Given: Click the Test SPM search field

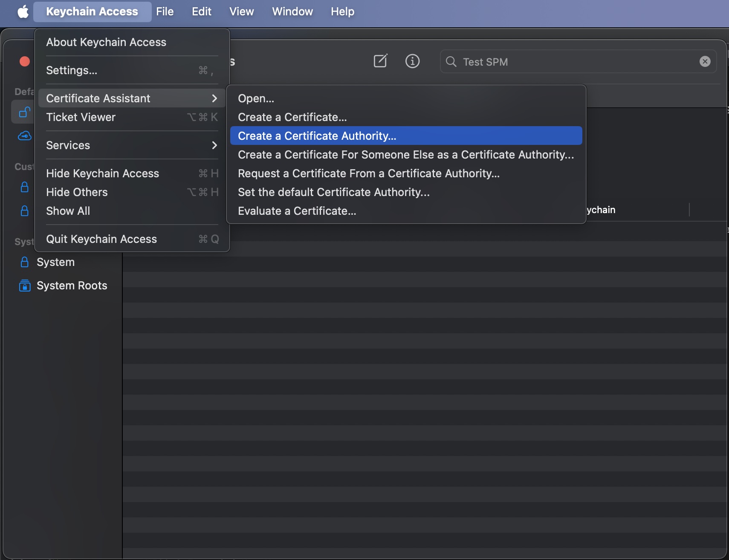Looking at the screenshot, I should [578, 62].
